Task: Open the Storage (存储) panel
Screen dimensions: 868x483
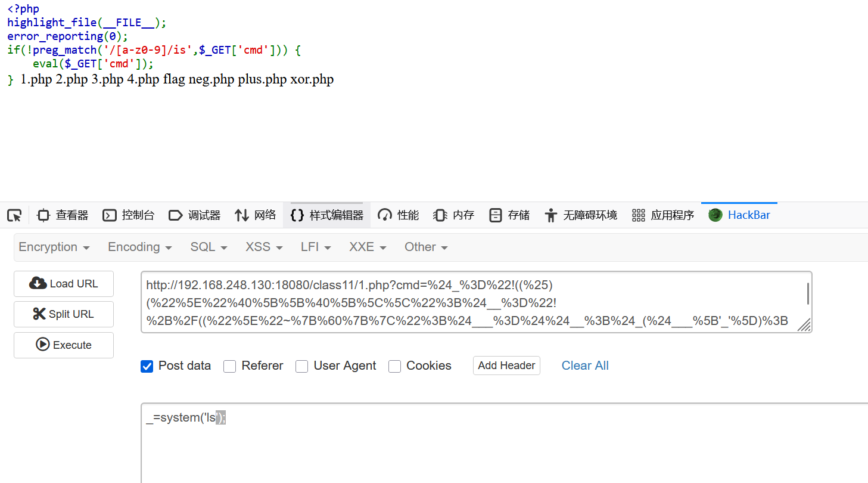Action: [x=509, y=215]
